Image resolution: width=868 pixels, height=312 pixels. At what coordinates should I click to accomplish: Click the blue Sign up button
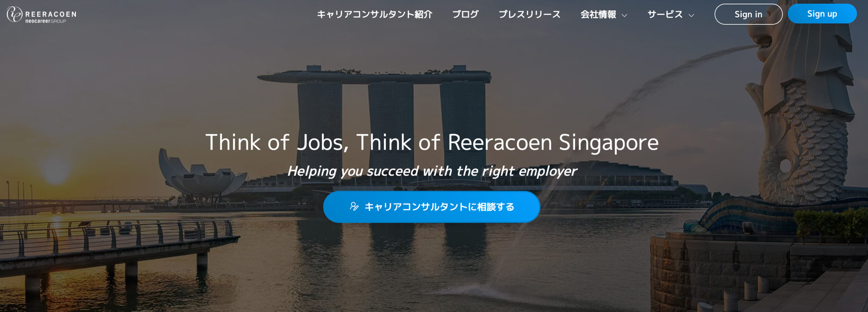click(x=822, y=14)
